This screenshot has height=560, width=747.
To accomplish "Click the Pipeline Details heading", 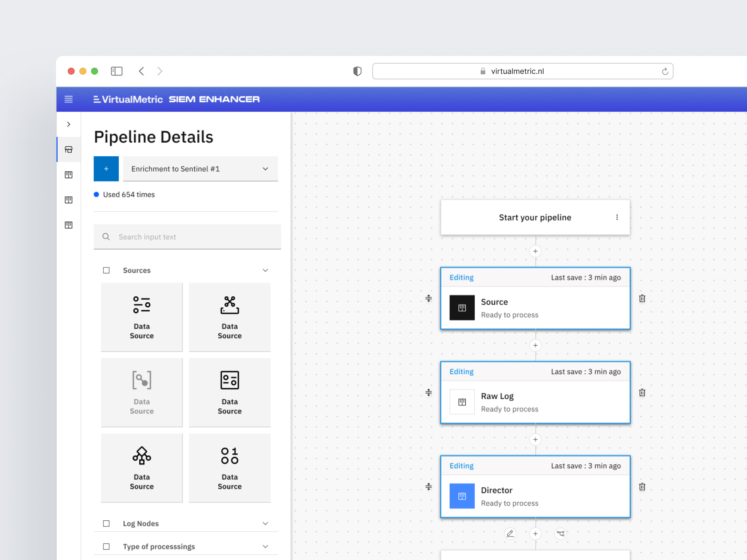I will click(154, 137).
